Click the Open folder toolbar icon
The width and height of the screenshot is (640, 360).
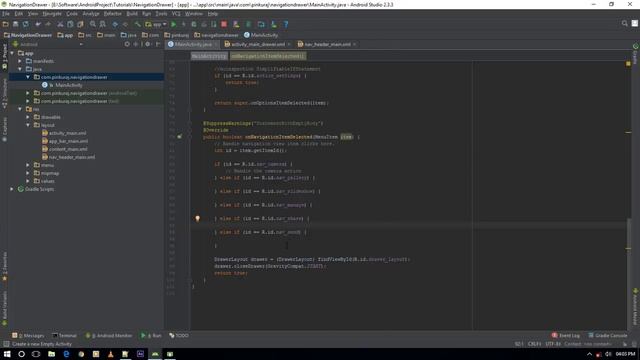click(6, 24)
